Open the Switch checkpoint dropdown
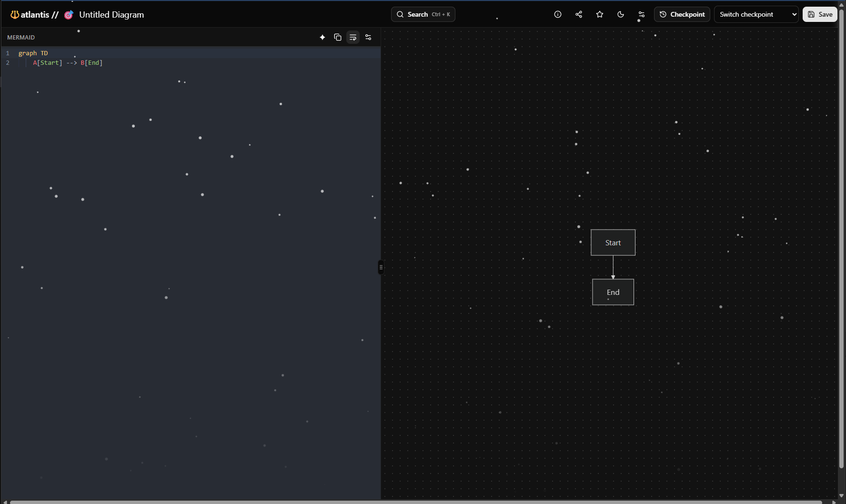The image size is (846, 504). click(756, 14)
